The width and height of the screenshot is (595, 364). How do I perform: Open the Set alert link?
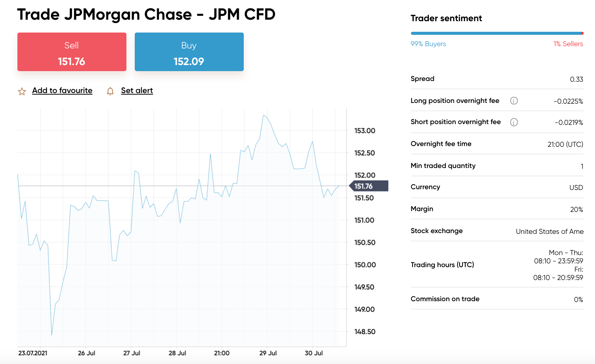137,90
